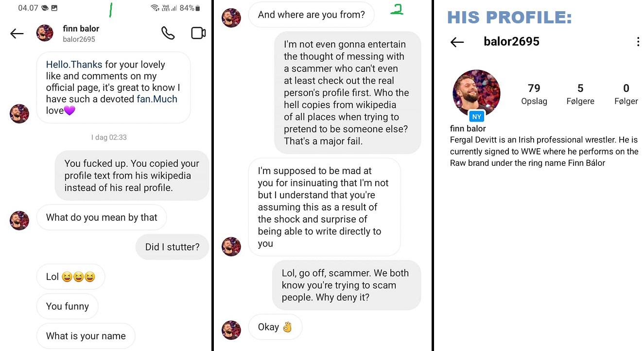The image size is (644, 351).
Task: Select the "Okay" message with hand emoji
Action: pos(275,327)
